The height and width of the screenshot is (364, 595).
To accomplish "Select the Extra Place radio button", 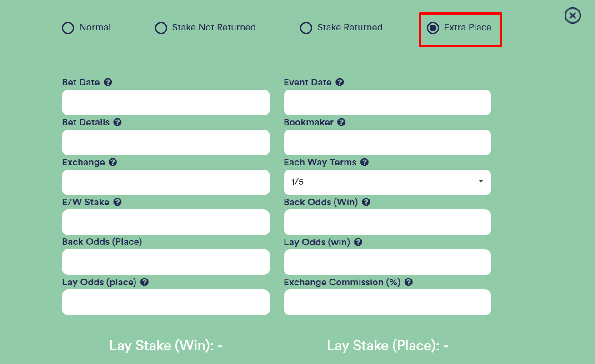I will point(433,28).
